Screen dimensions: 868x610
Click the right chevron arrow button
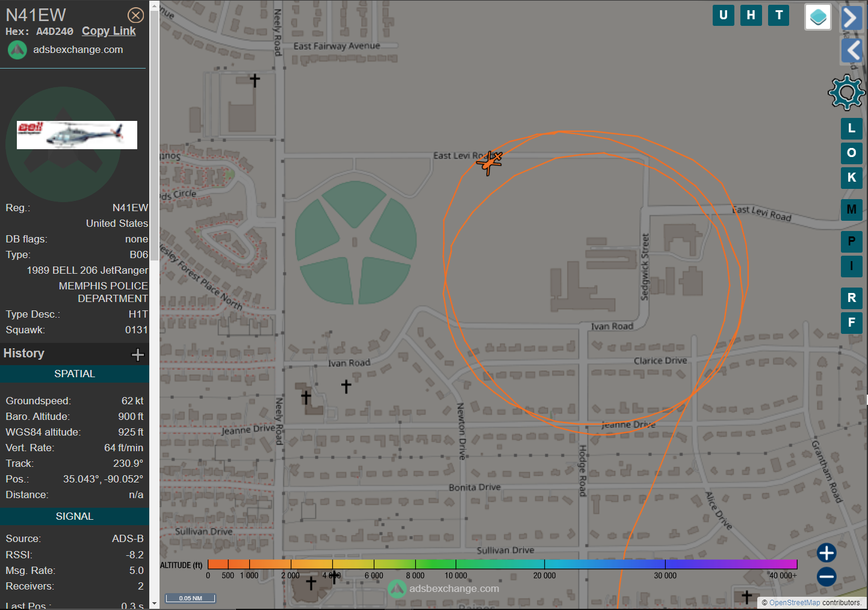click(x=851, y=17)
